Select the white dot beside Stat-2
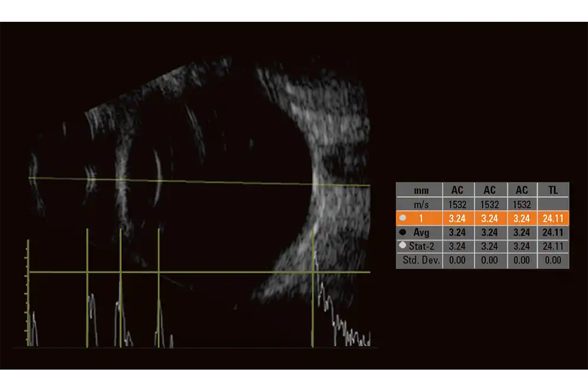 [402, 247]
